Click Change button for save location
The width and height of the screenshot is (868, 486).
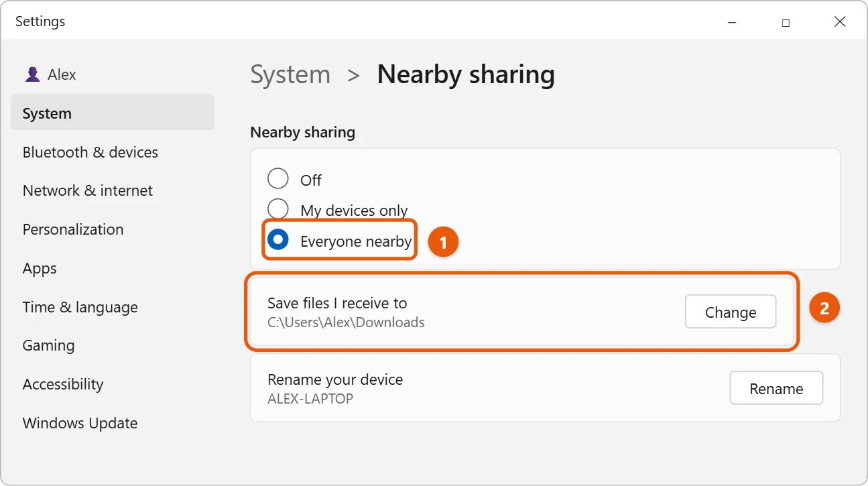(731, 312)
